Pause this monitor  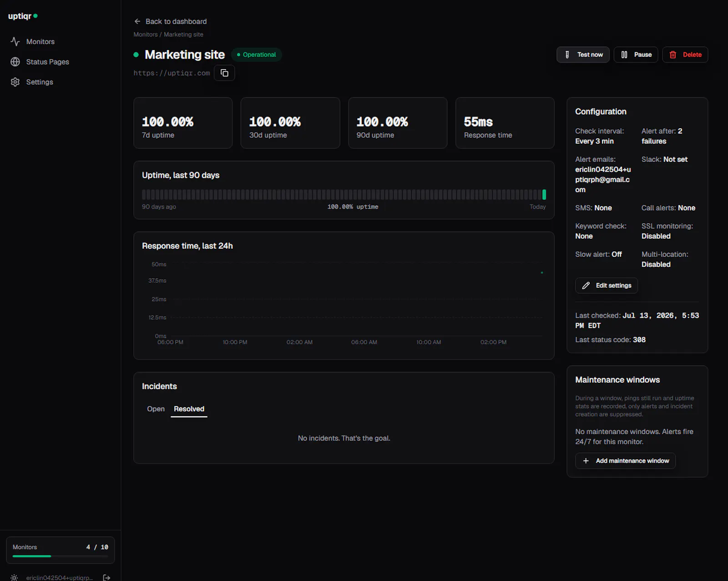tap(636, 55)
